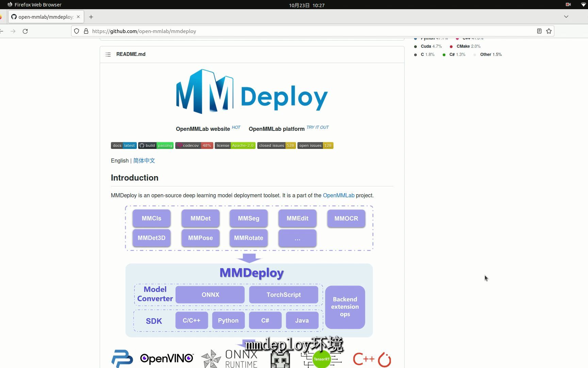Click the address bar to edit the URL

click(238, 31)
